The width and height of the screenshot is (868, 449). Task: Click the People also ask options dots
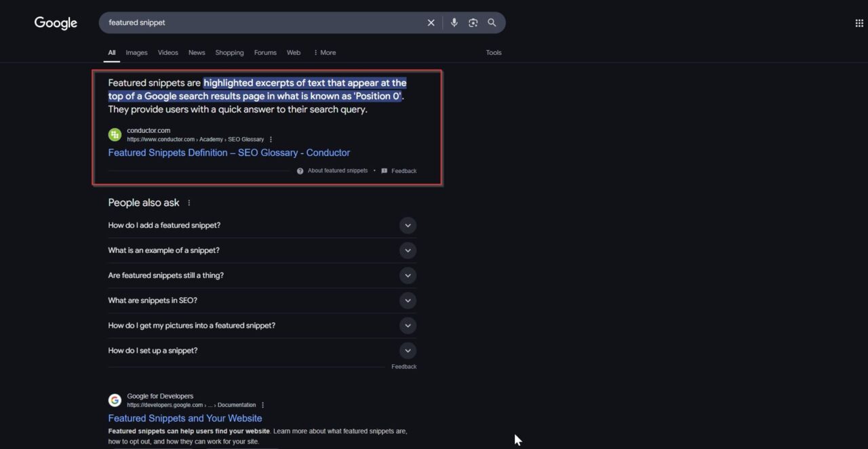[x=189, y=203]
